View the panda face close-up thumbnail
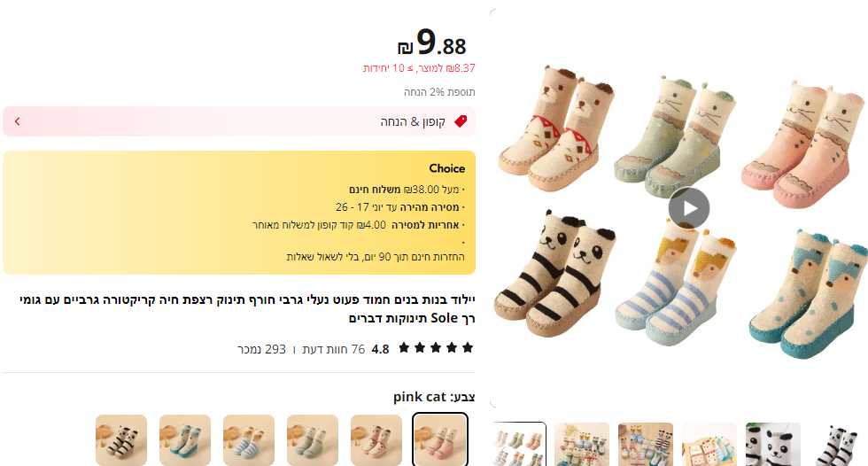868x466 pixels. pyautogui.click(x=772, y=444)
